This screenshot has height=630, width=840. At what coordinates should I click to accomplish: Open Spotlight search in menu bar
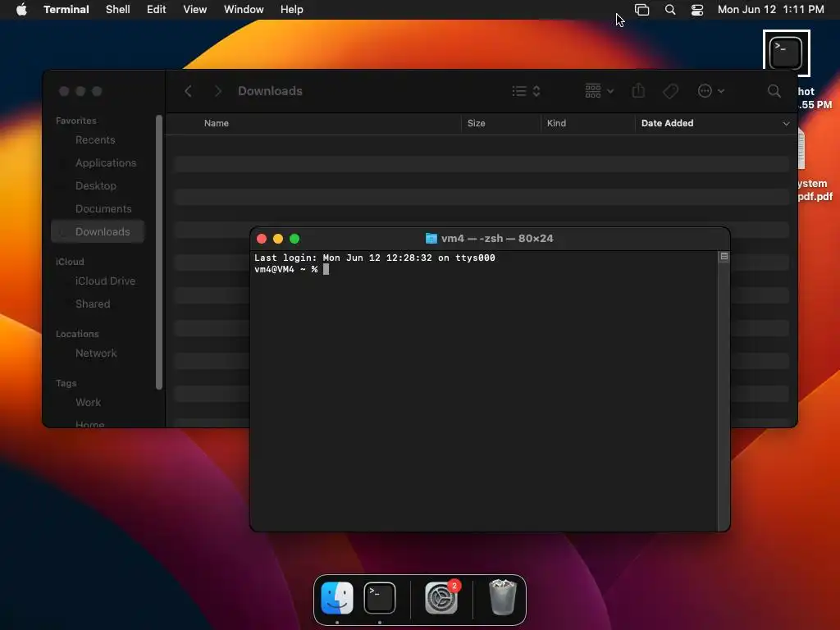tap(669, 10)
